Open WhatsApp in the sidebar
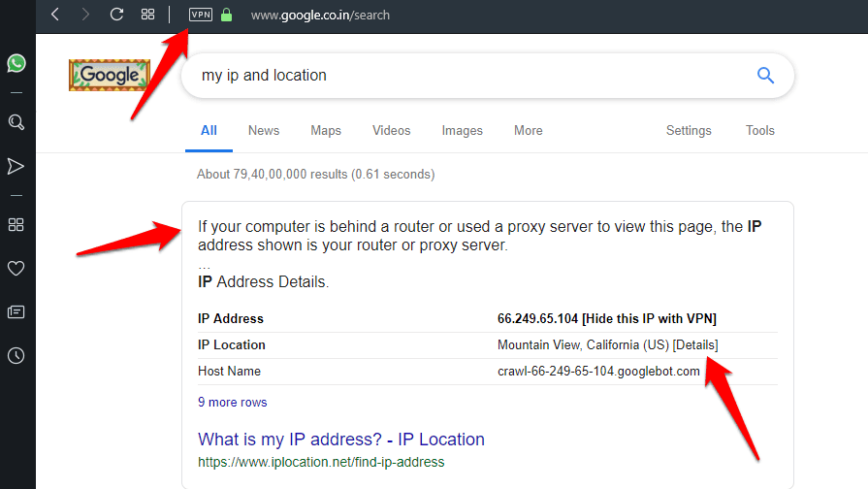 [16, 63]
